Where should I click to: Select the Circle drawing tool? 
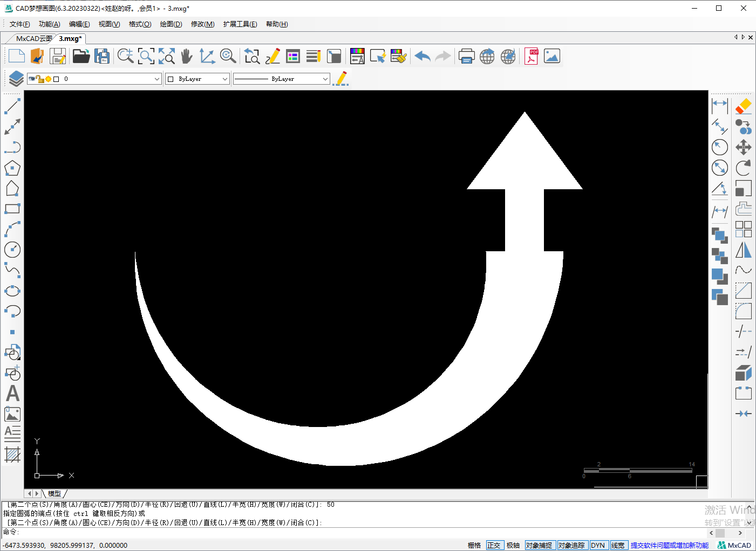(x=12, y=250)
